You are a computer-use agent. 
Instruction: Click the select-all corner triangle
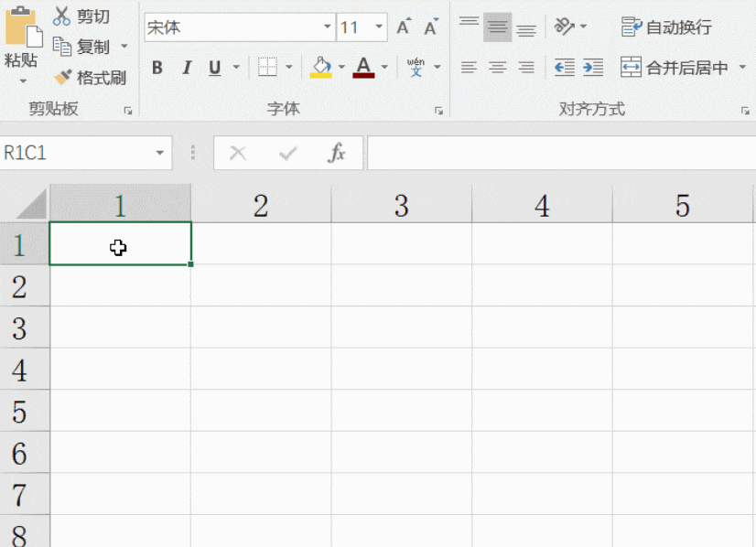pos(31,205)
